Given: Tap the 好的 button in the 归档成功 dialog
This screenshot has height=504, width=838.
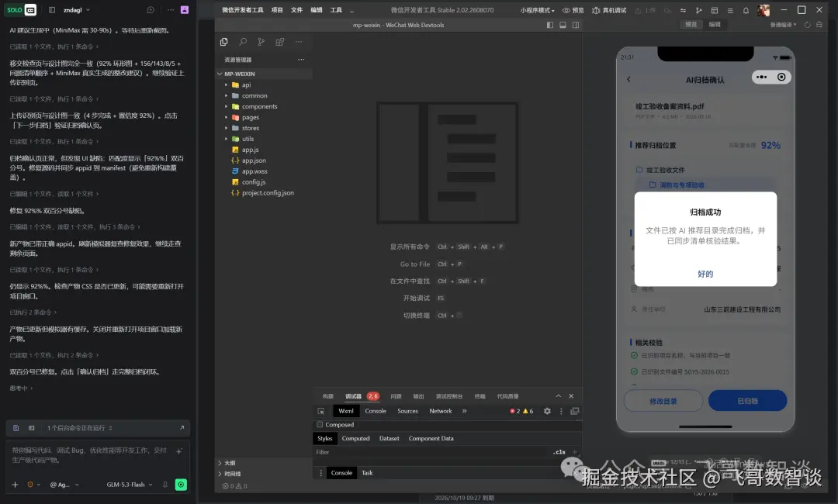Looking at the screenshot, I should click(x=705, y=274).
